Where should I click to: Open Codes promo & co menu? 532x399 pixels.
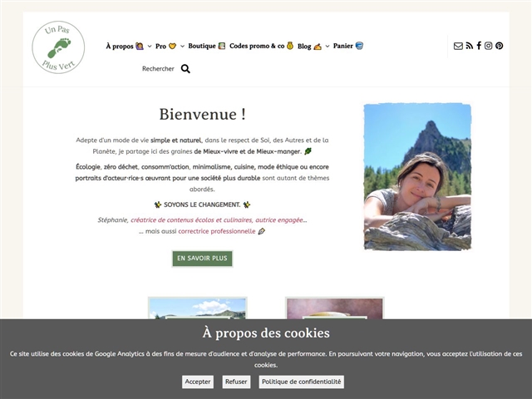[261, 46]
